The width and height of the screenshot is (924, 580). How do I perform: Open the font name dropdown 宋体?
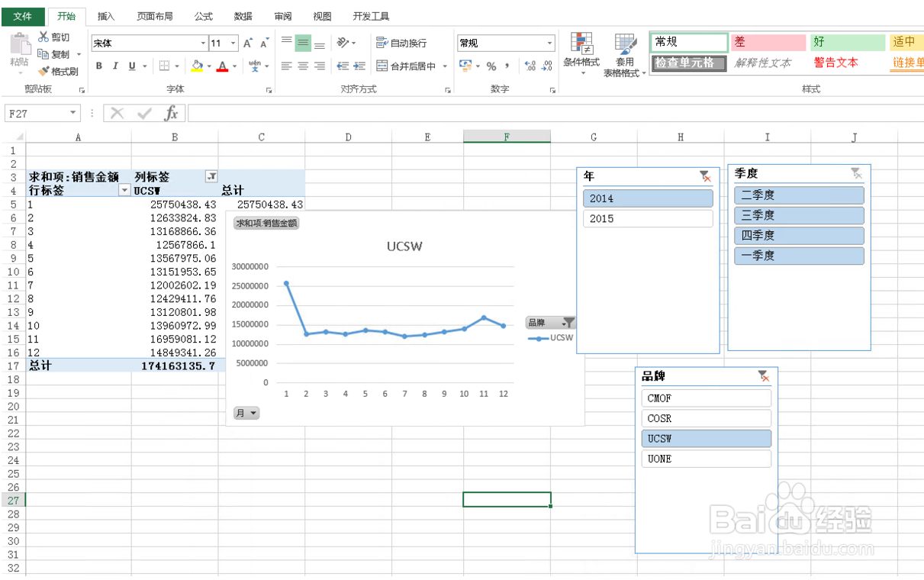[x=203, y=43]
